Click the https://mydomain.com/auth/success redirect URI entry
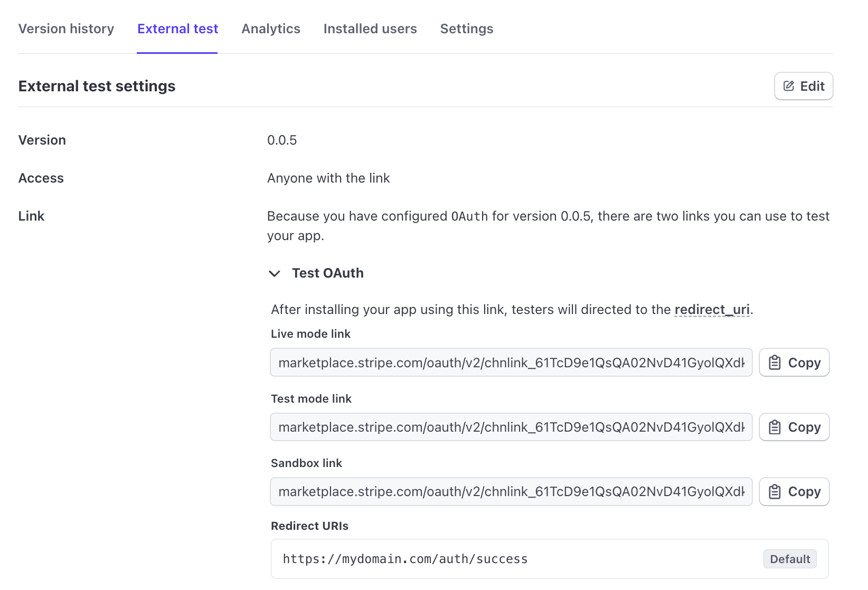This screenshot has width=868, height=590. (405, 559)
